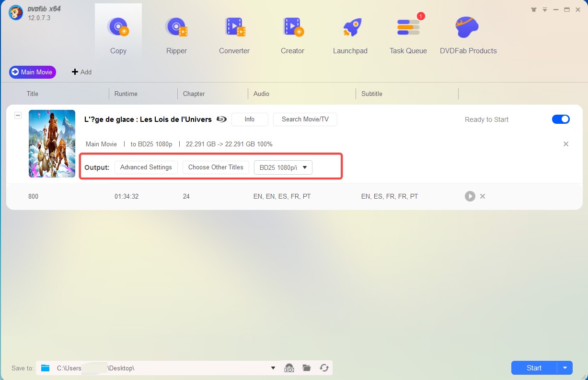Click the DVDFab monkey logo
Image resolution: width=588 pixels, height=380 pixels.
(x=16, y=13)
